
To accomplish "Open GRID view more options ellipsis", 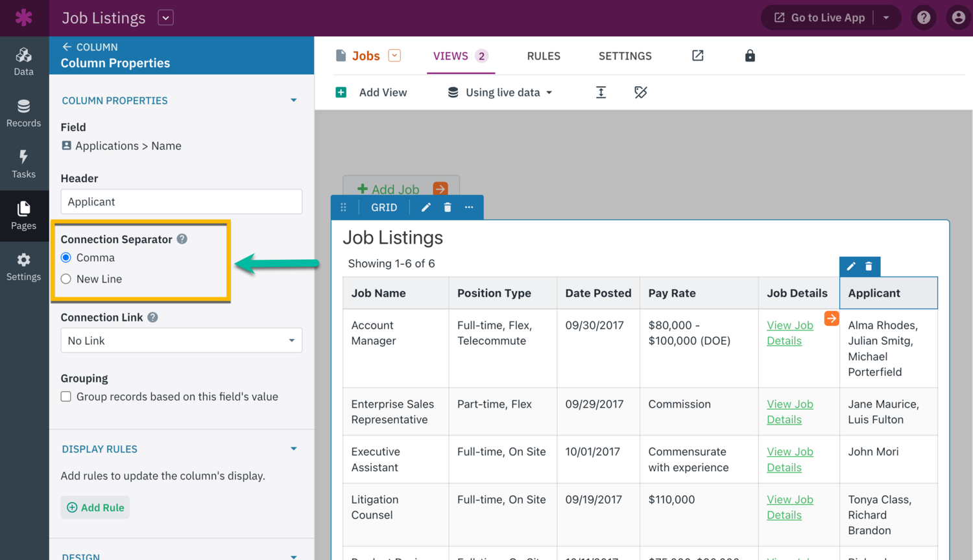I will (469, 207).
